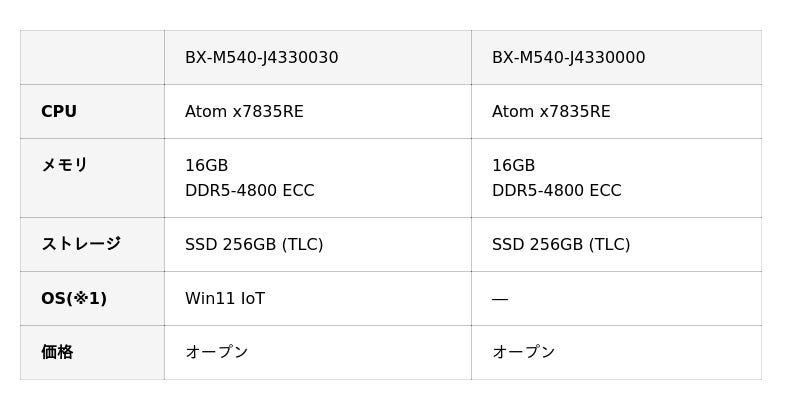
Task: Select SSD 256GB (TLC) under BX-M540-J4330000
Action: (561, 244)
